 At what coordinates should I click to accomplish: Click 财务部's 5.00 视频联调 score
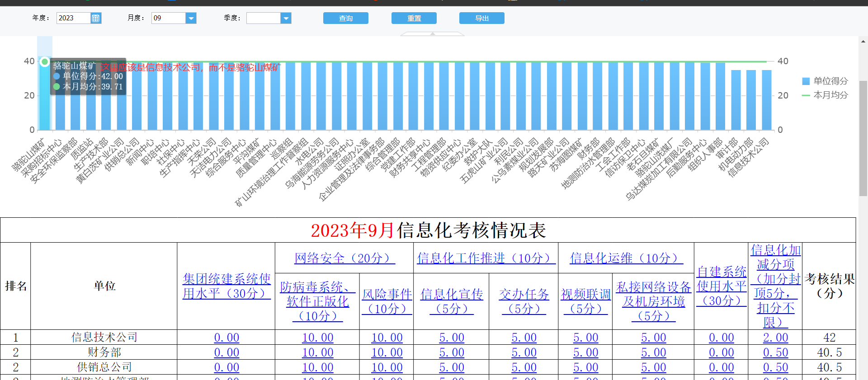(x=585, y=352)
